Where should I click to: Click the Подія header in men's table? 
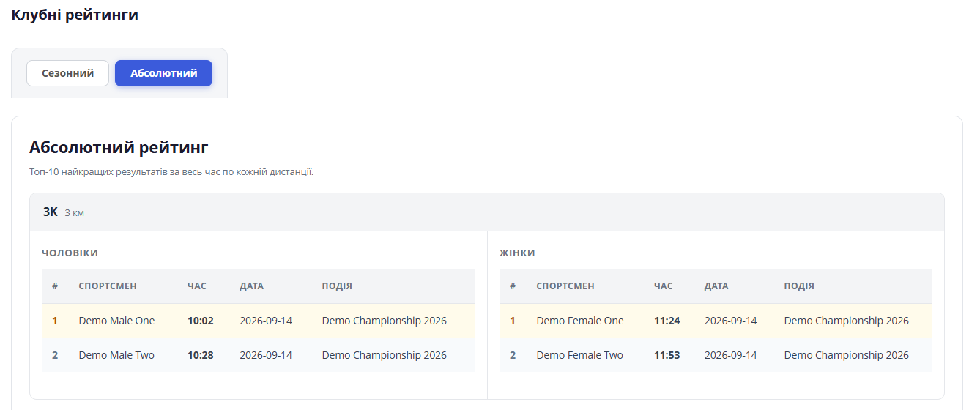337,286
